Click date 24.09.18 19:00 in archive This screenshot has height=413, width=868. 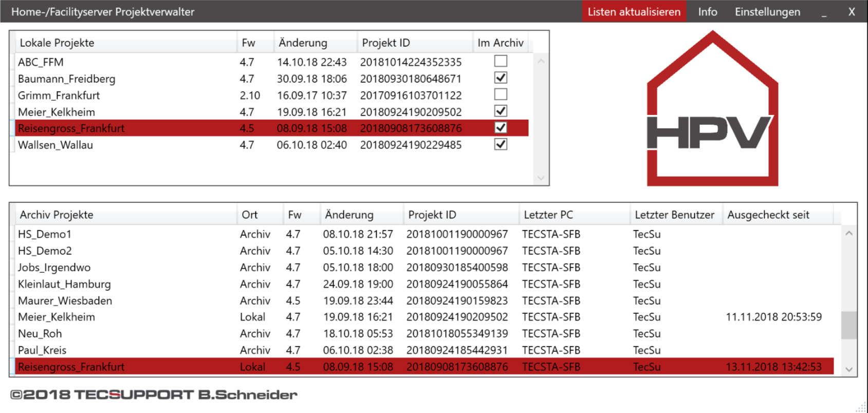[x=358, y=284]
